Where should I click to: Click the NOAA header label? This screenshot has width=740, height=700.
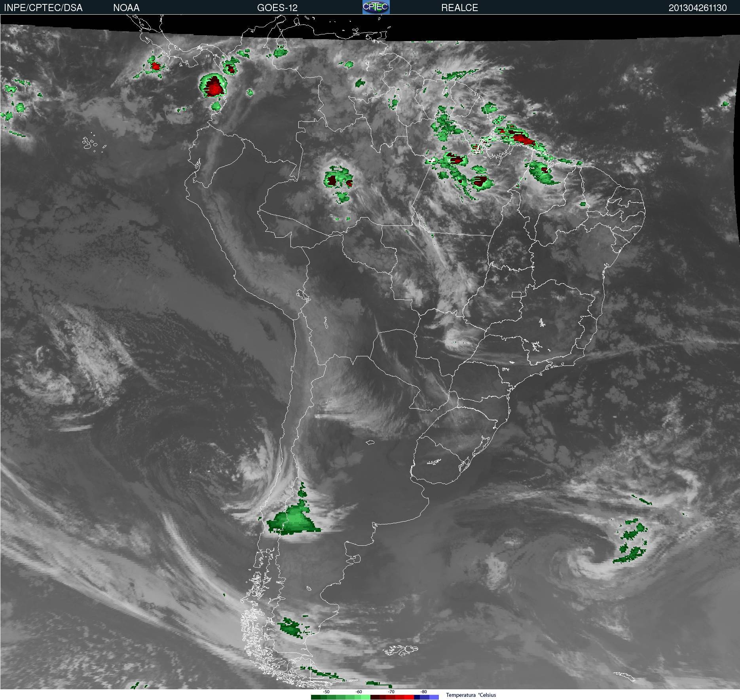(126, 8)
